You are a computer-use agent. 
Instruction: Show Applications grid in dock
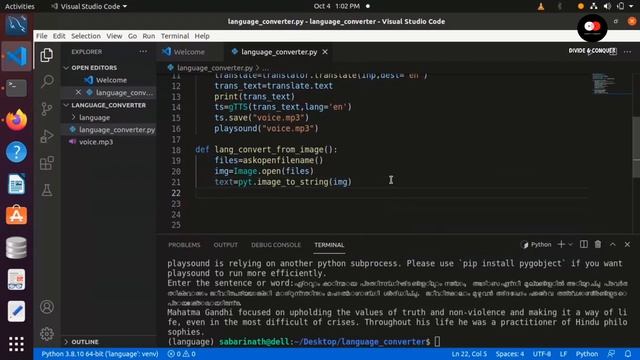coord(16,344)
